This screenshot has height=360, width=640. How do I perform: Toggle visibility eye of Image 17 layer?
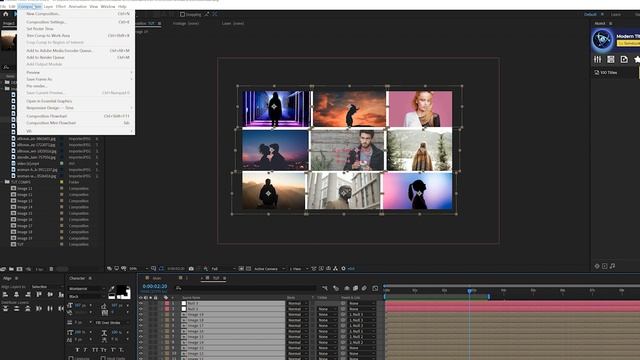click(x=141, y=326)
